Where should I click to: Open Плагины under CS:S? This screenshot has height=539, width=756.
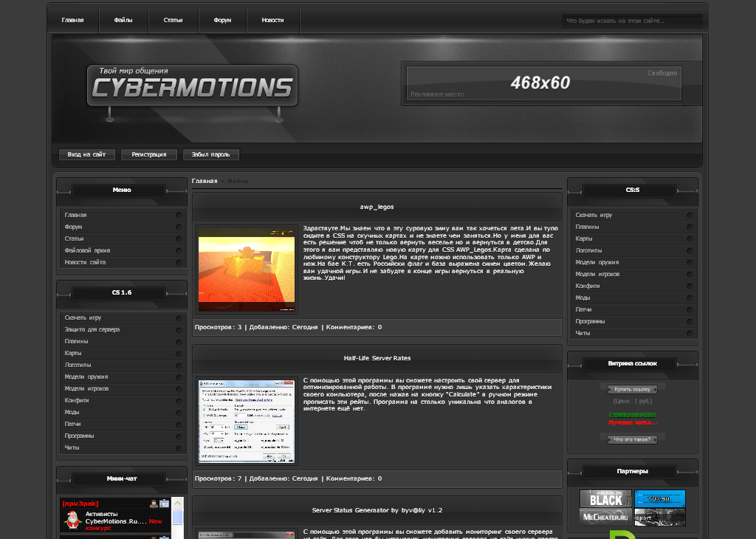coord(633,227)
